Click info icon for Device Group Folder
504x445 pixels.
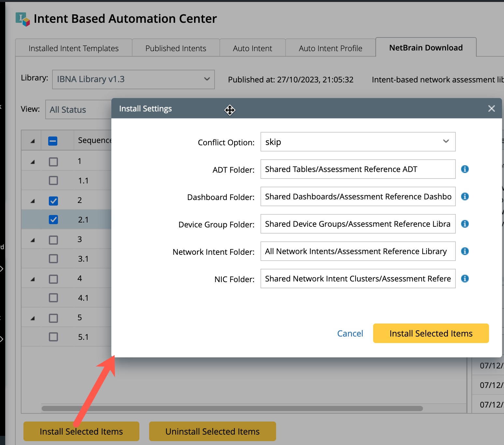(x=465, y=224)
